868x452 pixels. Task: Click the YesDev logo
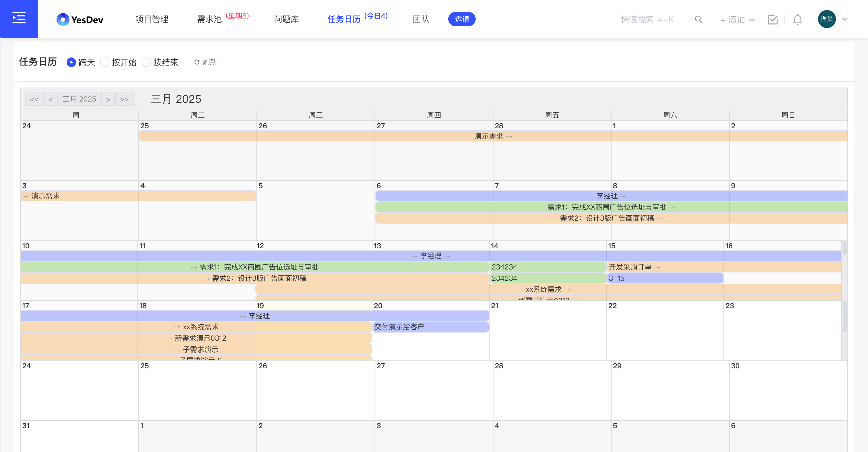pyautogui.click(x=80, y=19)
